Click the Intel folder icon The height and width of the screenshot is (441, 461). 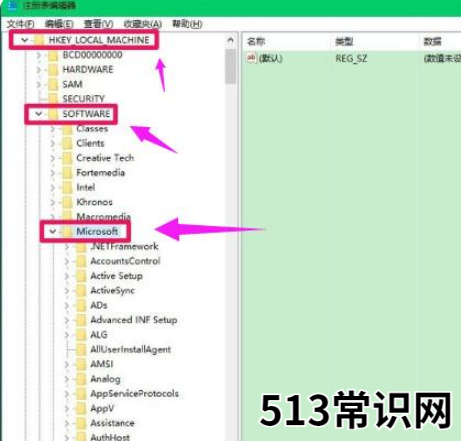point(67,187)
